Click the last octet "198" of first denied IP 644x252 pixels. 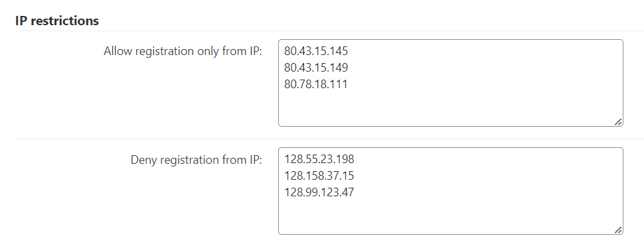pyautogui.click(x=345, y=159)
